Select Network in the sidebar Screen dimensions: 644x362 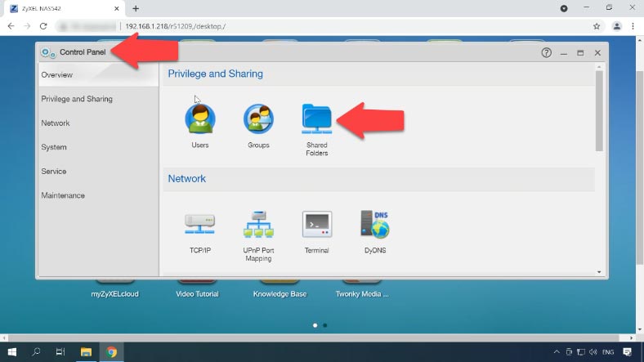(99, 123)
